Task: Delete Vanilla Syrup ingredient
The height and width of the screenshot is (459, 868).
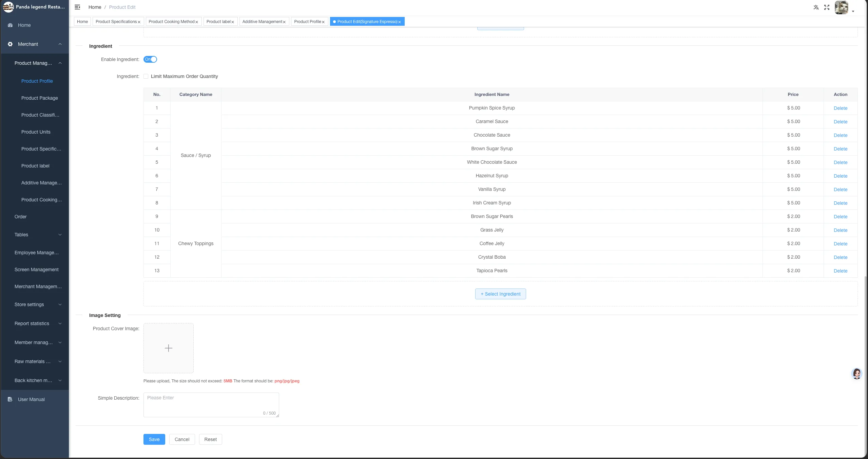Action: coord(841,189)
